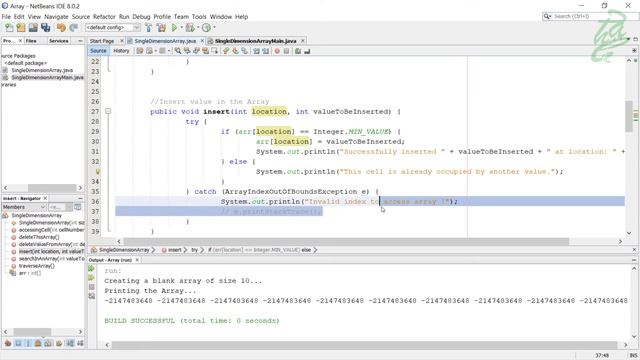Switch to the Files tab
This screenshot has height=360, width=640.
31,41
